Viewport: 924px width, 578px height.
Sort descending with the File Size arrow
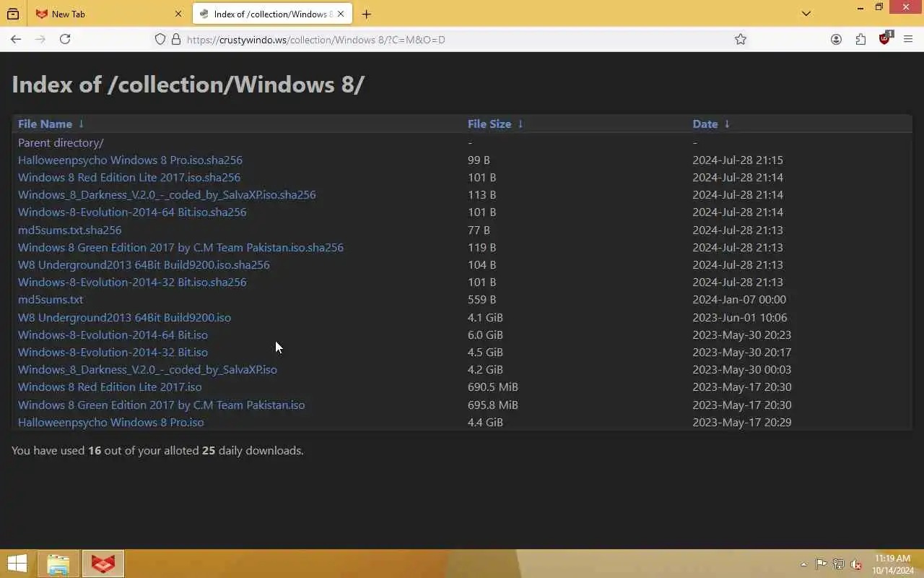click(x=520, y=124)
